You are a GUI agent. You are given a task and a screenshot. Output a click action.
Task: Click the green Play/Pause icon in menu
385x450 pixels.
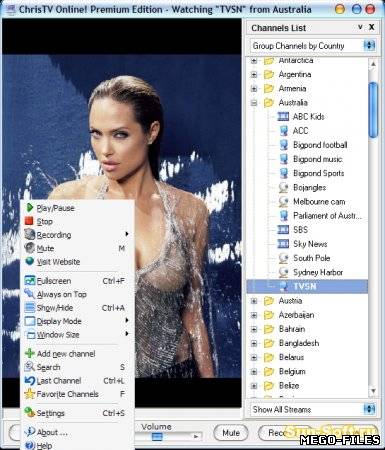point(30,208)
